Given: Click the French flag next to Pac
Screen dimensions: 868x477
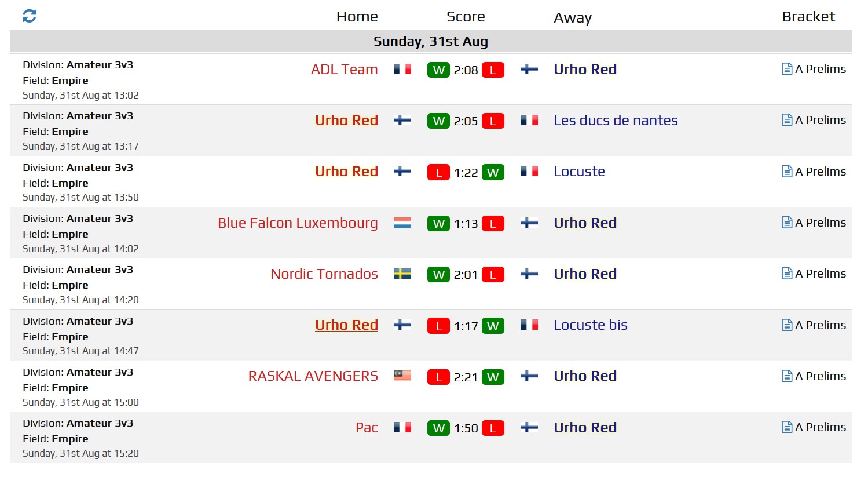Looking at the screenshot, I should tap(402, 427).
